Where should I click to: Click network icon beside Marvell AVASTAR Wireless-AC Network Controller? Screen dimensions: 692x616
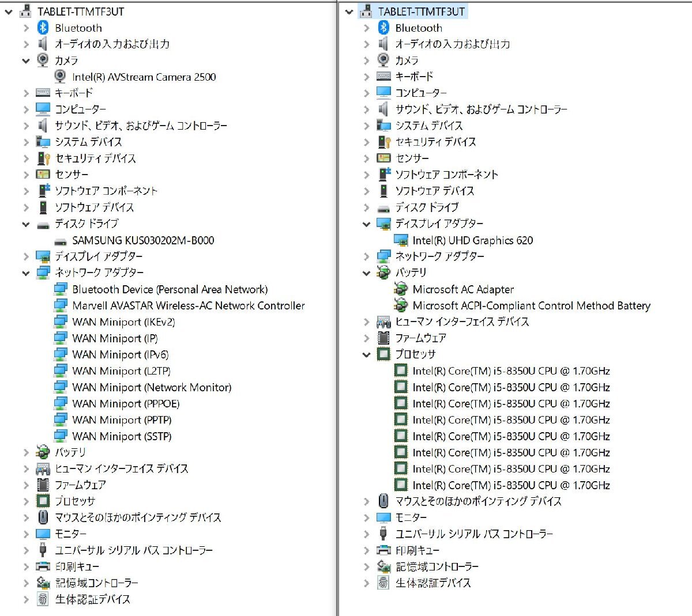60,305
